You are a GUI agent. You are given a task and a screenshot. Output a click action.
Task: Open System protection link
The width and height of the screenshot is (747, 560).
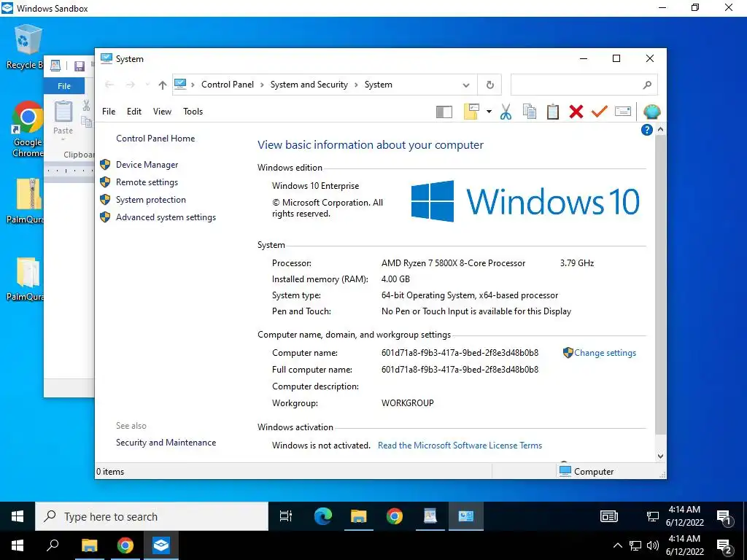pyautogui.click(x=150, y=200)
